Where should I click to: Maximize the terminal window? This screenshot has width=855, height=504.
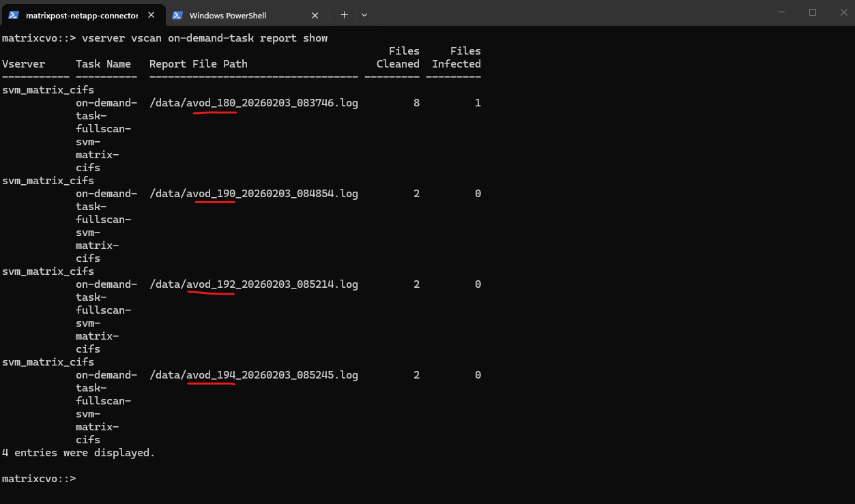click(813, 12)
